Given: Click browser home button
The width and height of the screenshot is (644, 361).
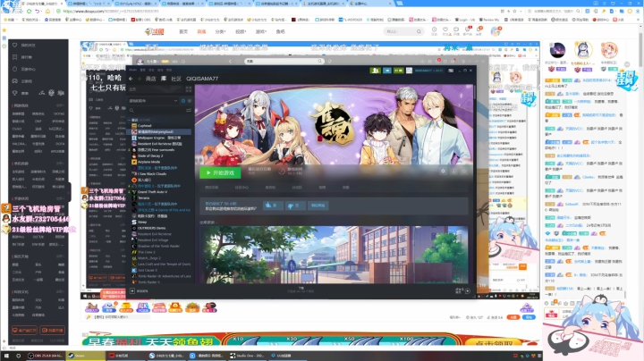Looking at the screenshot, I should (47, 11).
